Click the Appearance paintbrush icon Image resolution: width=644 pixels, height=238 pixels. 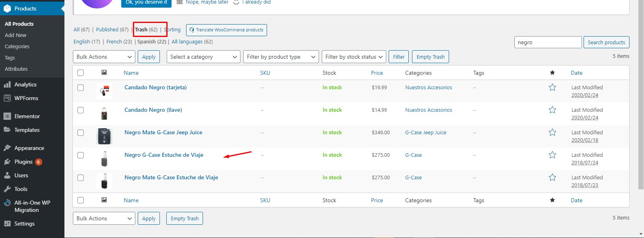(x=7, y=148)
